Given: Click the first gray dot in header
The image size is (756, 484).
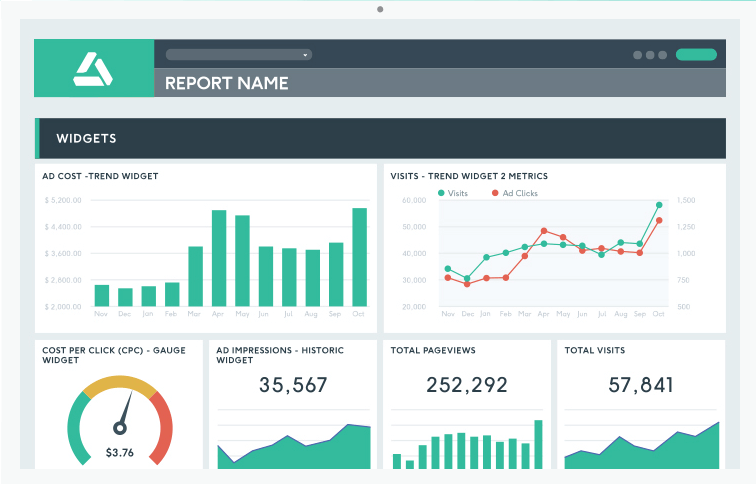Looking at the screenshot, I should coord(638,55).
